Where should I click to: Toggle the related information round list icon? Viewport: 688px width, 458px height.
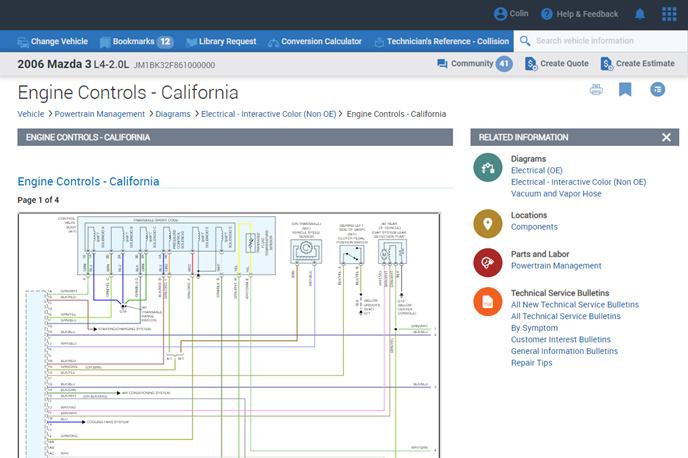(x=657, y=89)
